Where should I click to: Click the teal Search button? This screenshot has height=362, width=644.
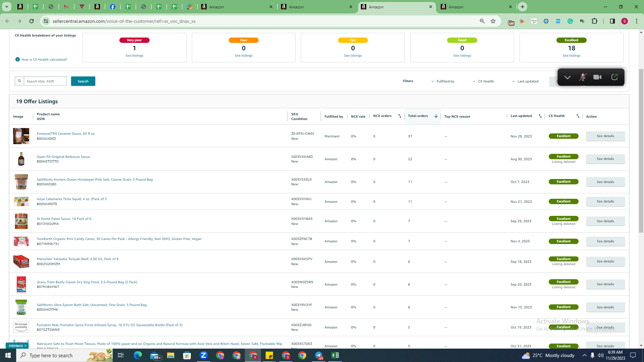[83, 81]
